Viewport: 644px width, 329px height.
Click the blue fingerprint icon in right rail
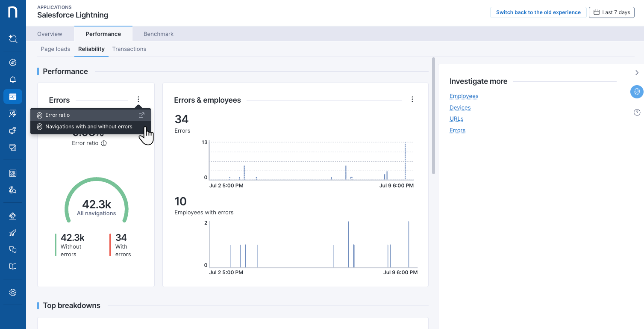(x=637, y=92)
